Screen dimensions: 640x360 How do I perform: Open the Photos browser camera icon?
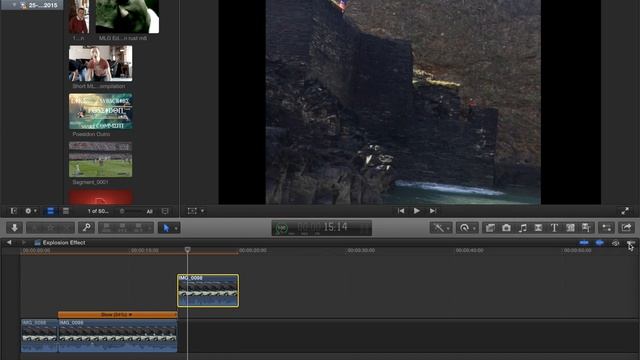506,228
